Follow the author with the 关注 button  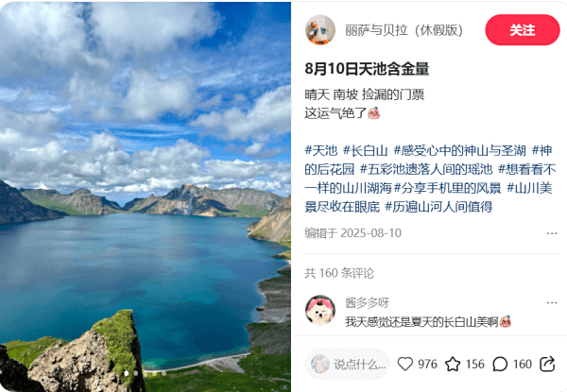(523, 30)
